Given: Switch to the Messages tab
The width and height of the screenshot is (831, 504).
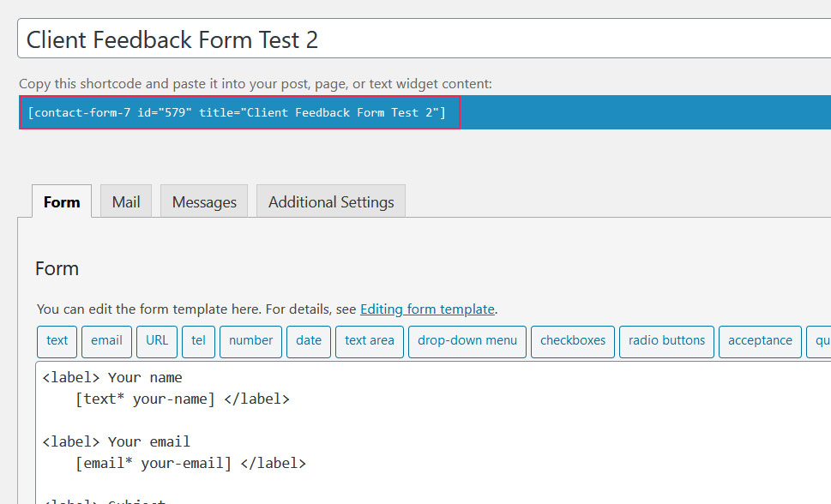Looking at the screenshot, I should point(203,201).
